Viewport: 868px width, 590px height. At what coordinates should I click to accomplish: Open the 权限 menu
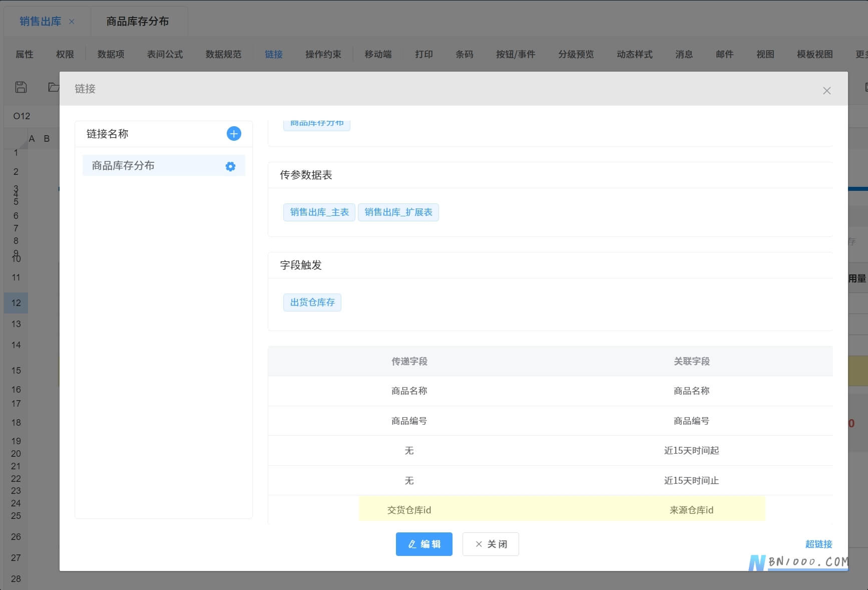point(65,54)
